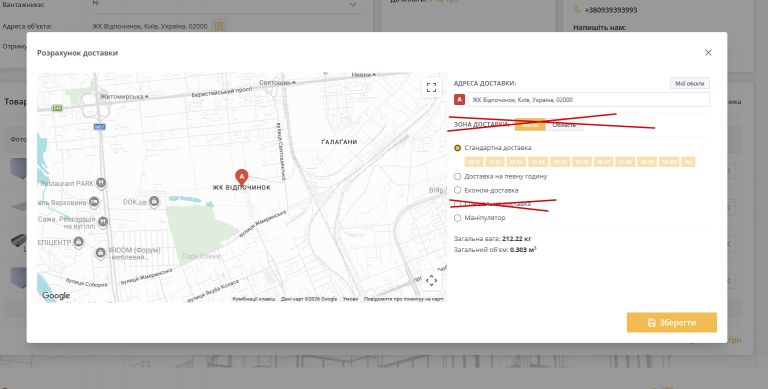
Task: Choose the 18-19 time slot
Action: coord(647,162)
